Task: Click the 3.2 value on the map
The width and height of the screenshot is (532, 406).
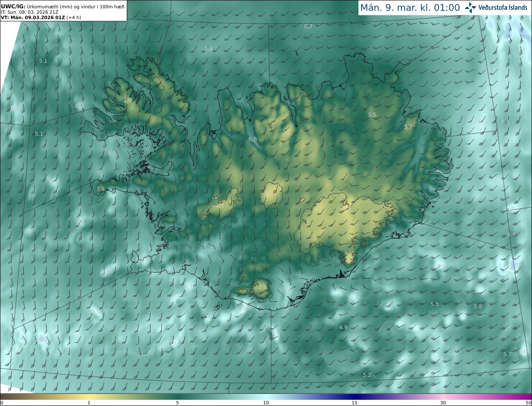Action: tap(408, 127)
